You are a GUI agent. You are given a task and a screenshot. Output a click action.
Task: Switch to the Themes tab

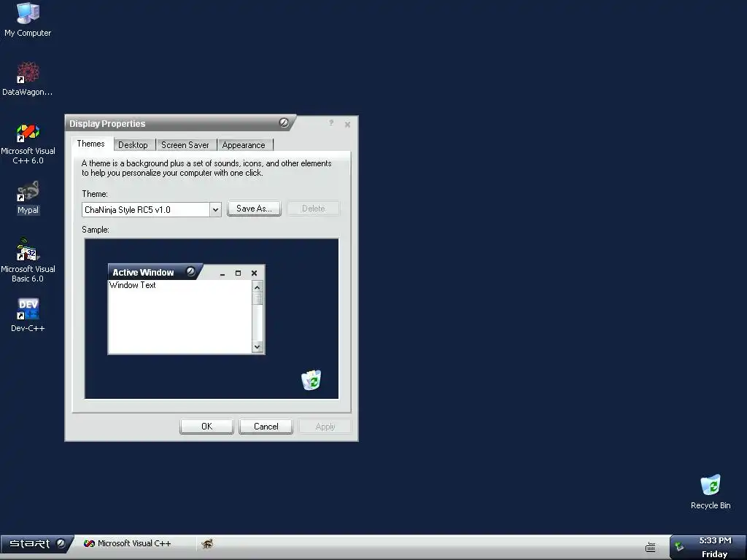(x=91, y=144)
